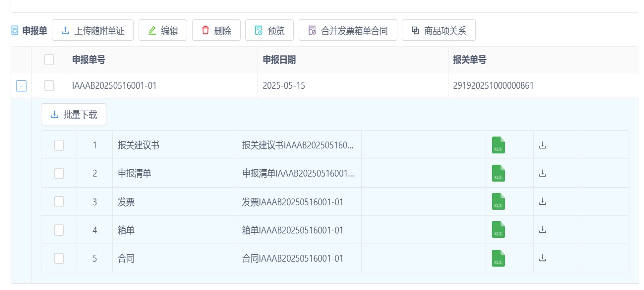Download the 报关建议书 file via download icon
The height and width of the screenshot is (290, 644).
click(x=543, y=145)
